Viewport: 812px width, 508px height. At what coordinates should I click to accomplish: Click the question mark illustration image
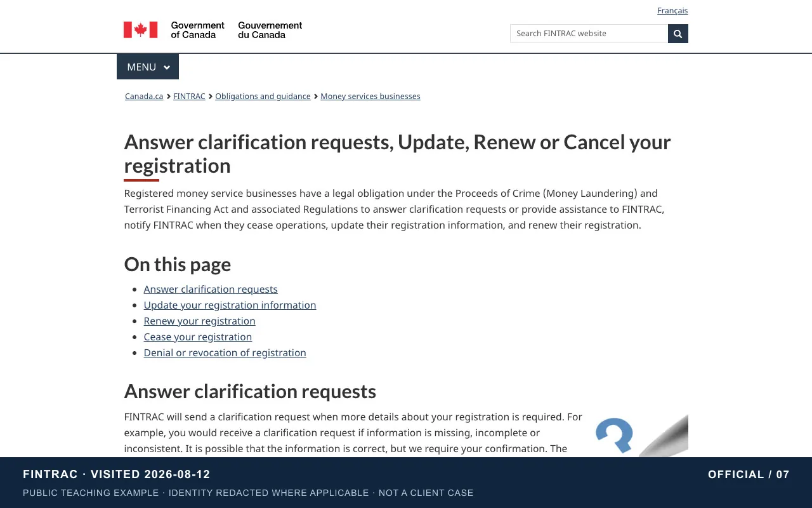(641, 436)
